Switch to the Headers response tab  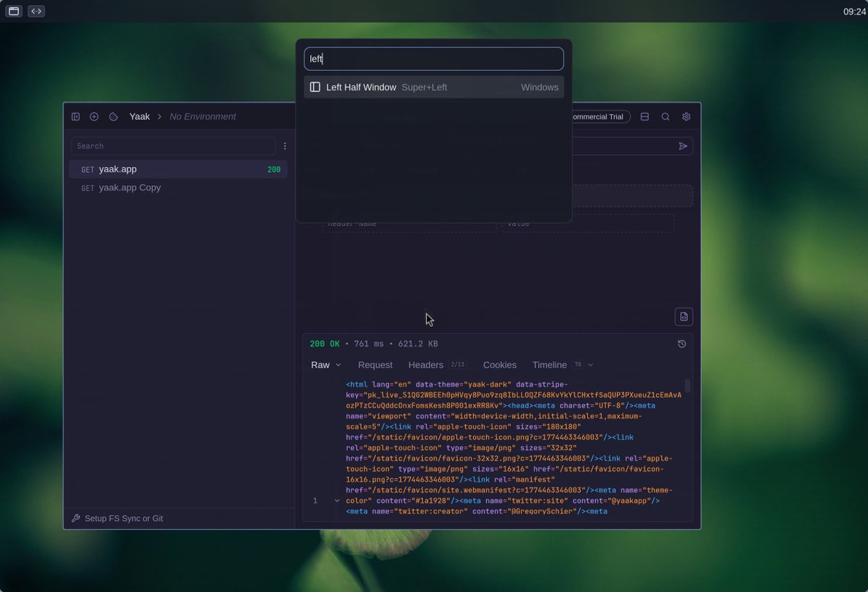[426, 365]
